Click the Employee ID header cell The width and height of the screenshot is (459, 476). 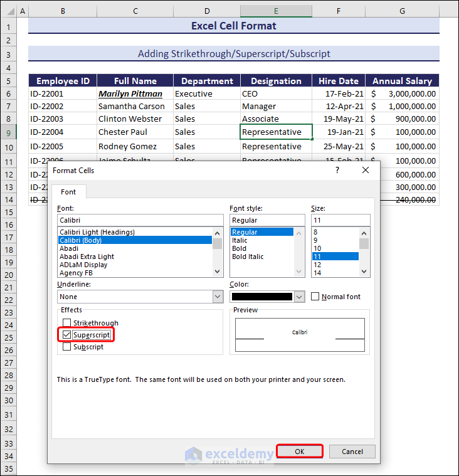click(63, 81)
